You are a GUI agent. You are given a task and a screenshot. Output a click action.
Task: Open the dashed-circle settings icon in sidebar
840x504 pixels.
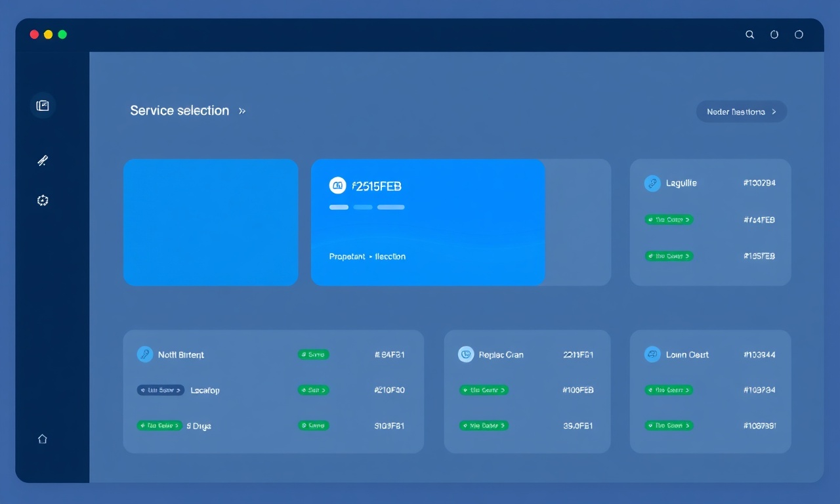[43, 200]
